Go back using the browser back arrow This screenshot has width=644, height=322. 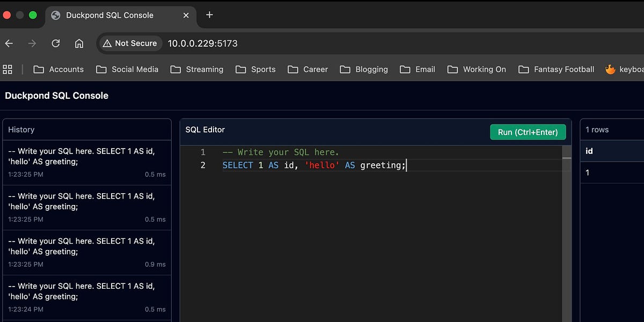click(9, 43)
